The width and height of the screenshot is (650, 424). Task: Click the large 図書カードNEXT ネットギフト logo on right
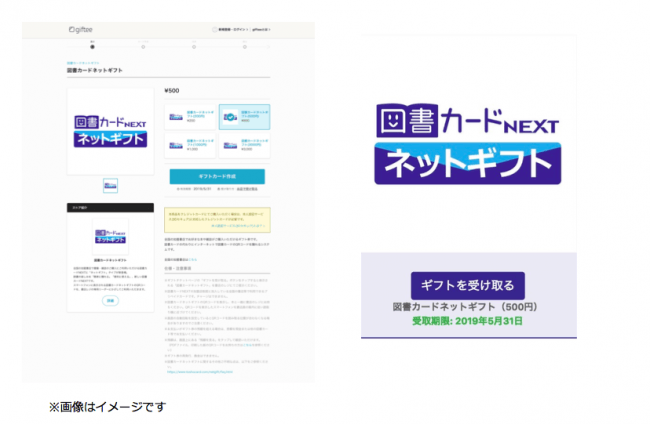468,144
